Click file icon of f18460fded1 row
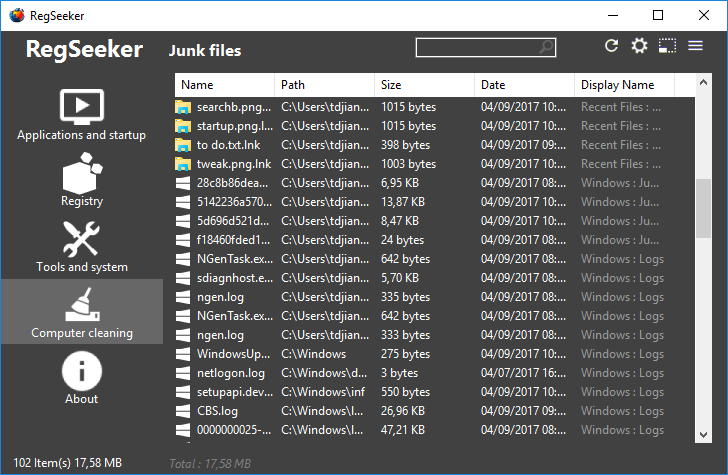This screenshot has width=728, height=475. tap(183, 240)
